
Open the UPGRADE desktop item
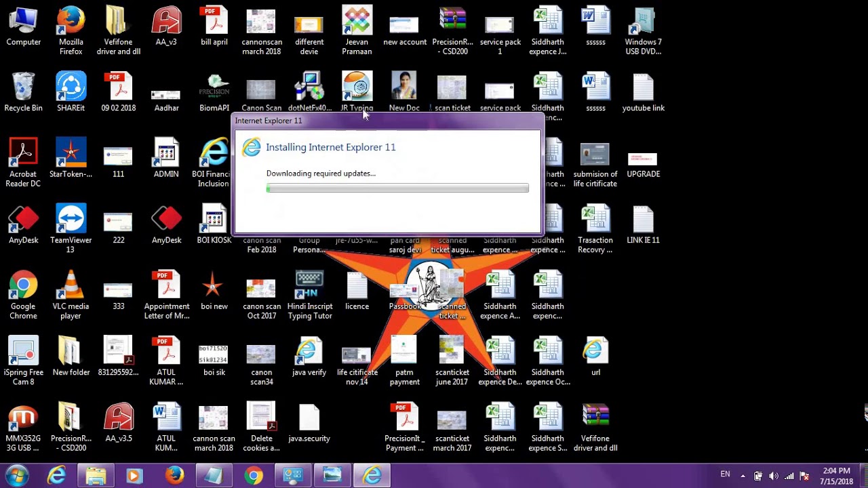[643, 165]
